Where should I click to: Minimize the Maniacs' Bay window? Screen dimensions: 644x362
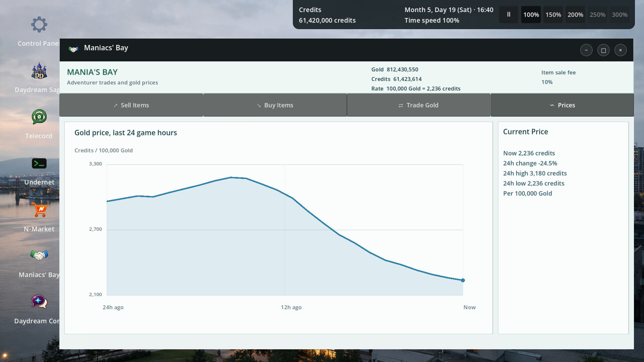(x=586, y=50)
